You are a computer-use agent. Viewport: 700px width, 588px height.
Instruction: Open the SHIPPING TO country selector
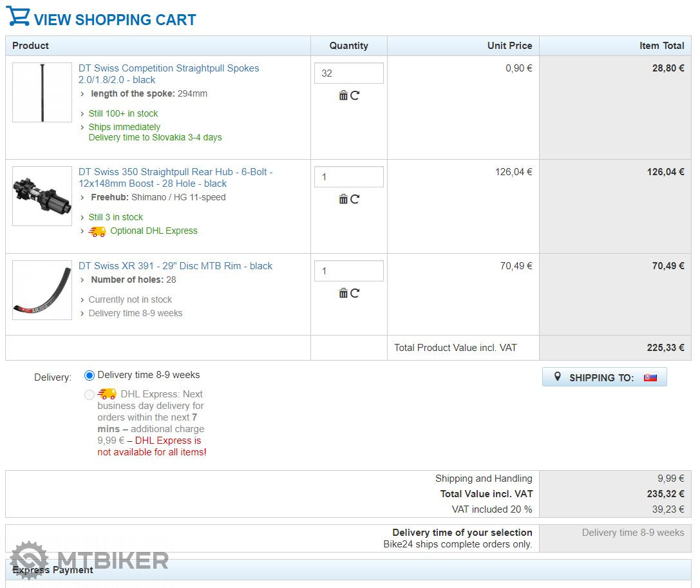tap(603, 377)
